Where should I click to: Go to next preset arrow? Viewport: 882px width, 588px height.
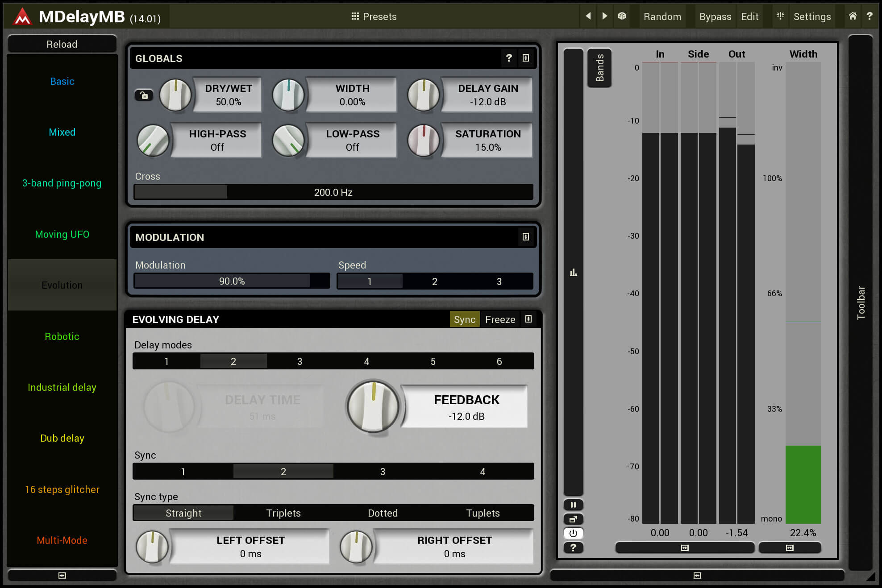click(x=605, y=16)
